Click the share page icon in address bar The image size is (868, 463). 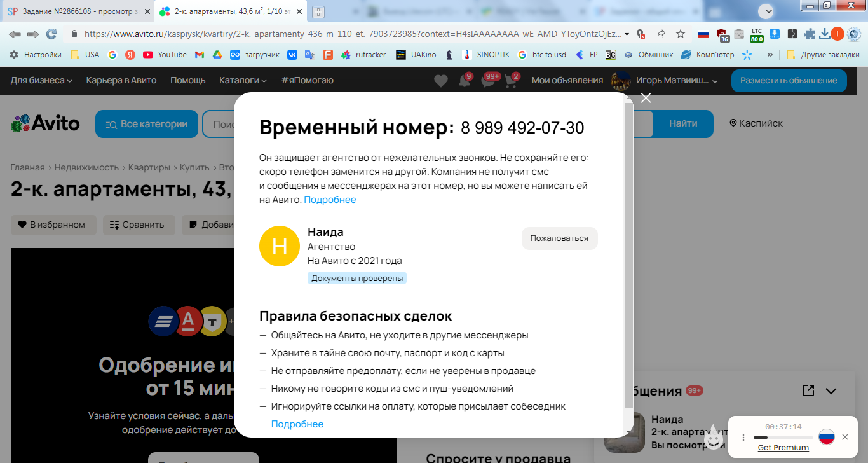click(661, 34)
